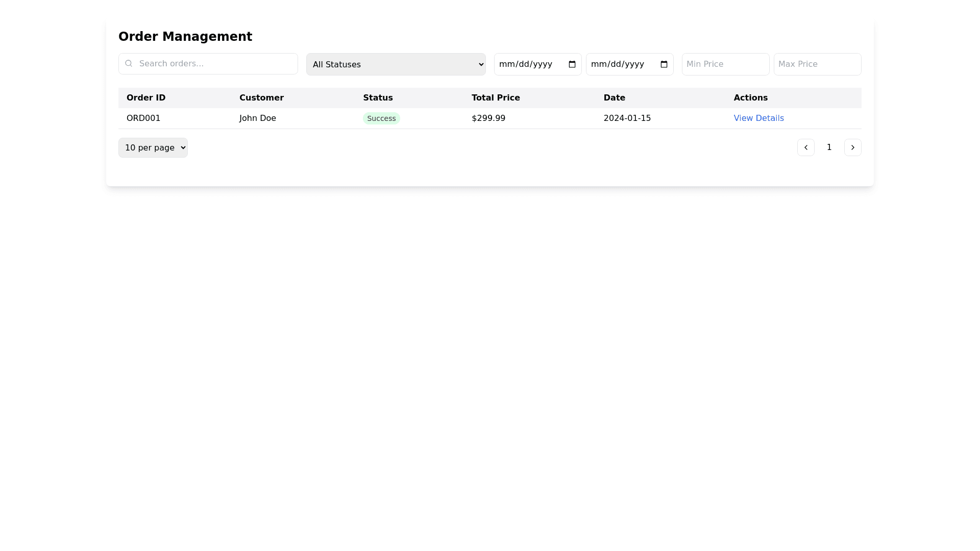This screenshot has width=980, height=551.
Task: Click the Customer column header
Action: click(261, 97)
